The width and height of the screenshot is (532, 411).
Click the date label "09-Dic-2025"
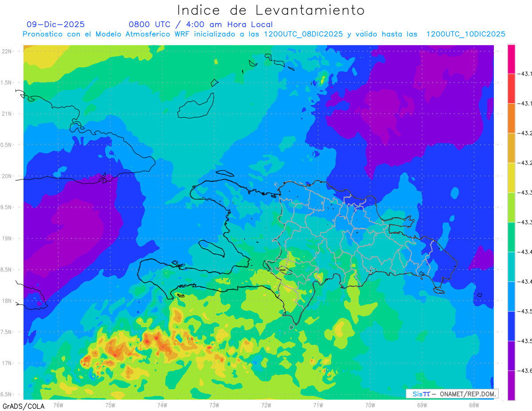(56, 24)
